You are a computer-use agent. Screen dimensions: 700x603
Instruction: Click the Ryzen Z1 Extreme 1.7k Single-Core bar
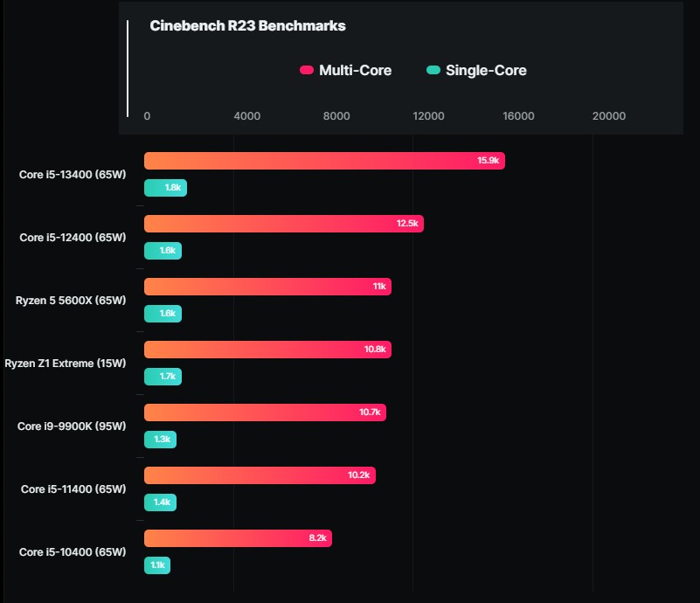pos(163,377)
